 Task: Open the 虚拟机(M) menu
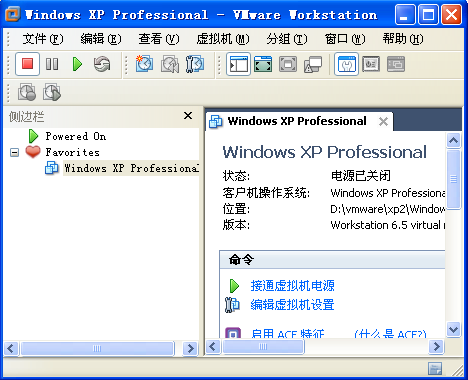coord(223,39)
